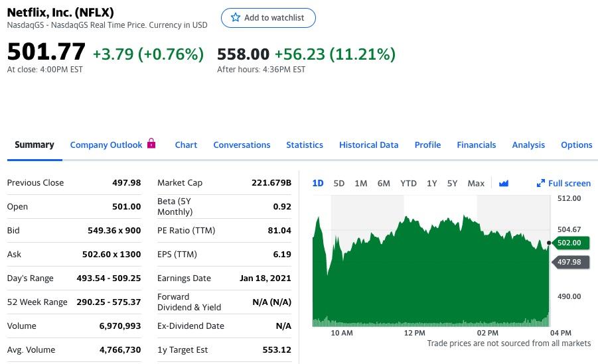Click the 504.67 price axis label
Screen dimensions: 598x364
coord(569,229)
